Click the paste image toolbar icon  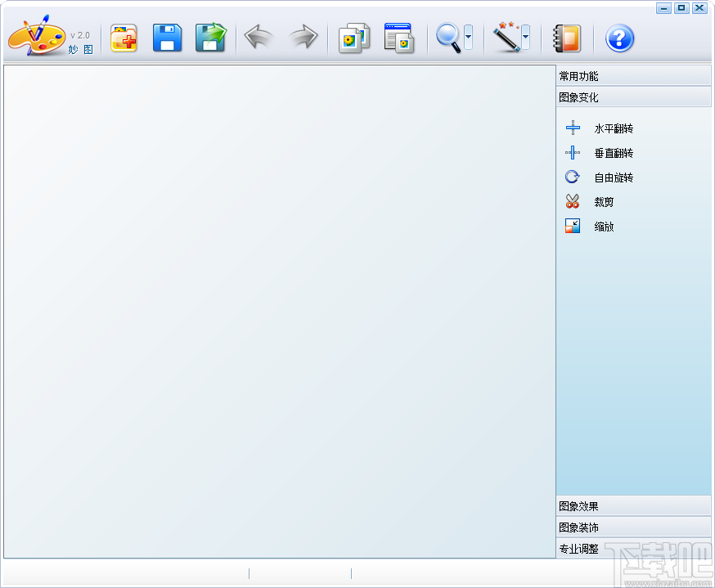pyautogui.click(x=398, y=38)
